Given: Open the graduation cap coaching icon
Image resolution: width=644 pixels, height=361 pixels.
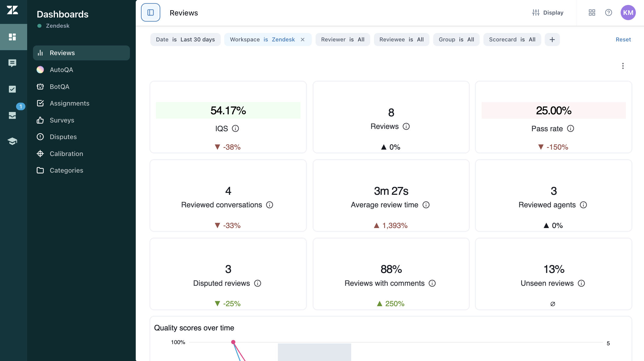Looking at the screenshot, I should pyautogui.click(x=12, y=141).
